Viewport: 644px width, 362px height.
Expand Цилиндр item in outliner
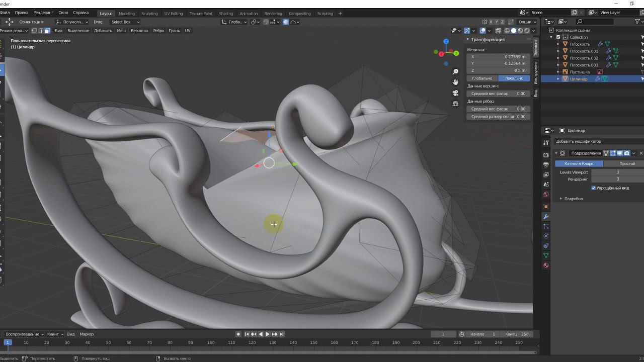[558, 79]
